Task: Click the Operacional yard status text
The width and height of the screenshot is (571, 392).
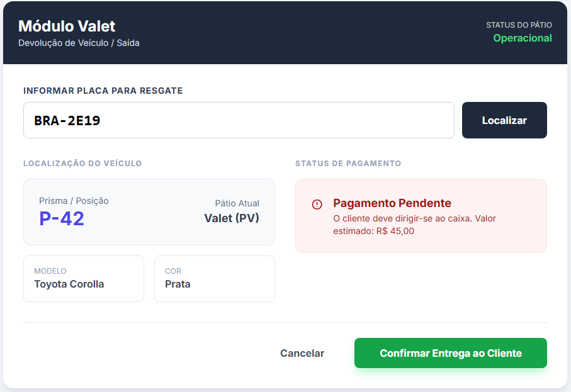Action: point(522,38)
